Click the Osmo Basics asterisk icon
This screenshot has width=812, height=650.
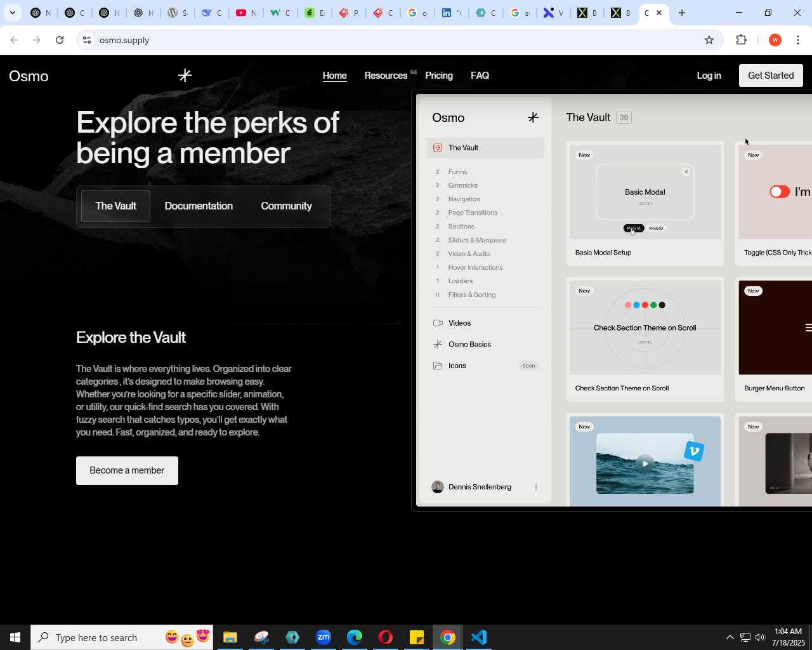click(438, 344)
